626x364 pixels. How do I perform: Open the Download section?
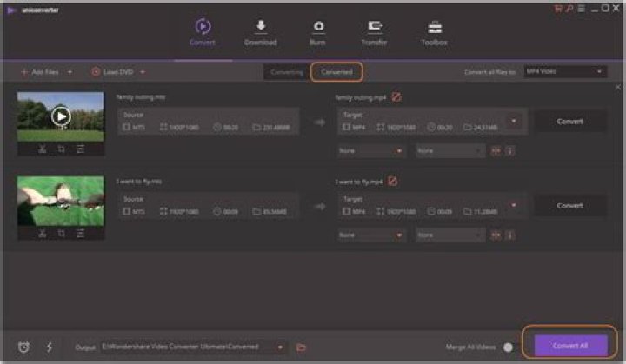(x=260, y=32)
